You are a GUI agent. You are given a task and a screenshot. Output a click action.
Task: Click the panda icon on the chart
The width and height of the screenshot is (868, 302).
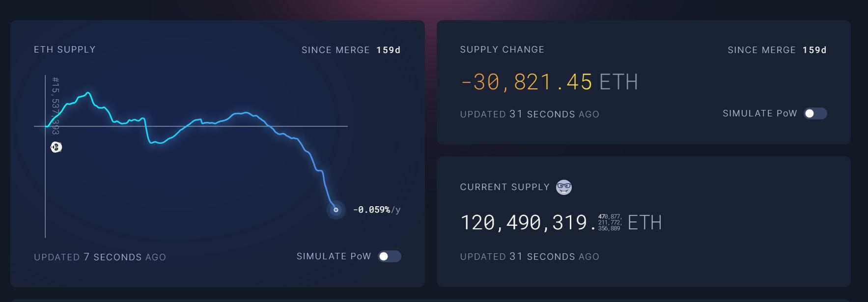(x=56, y=147)
